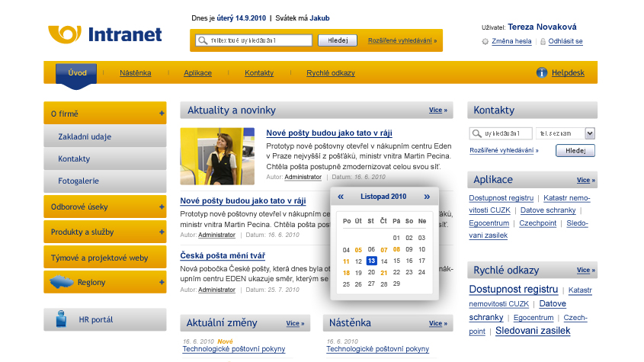This screenshot has width=644, height=362.
Task: Click the Regiony map icon
Action: (x=62, y=282)
